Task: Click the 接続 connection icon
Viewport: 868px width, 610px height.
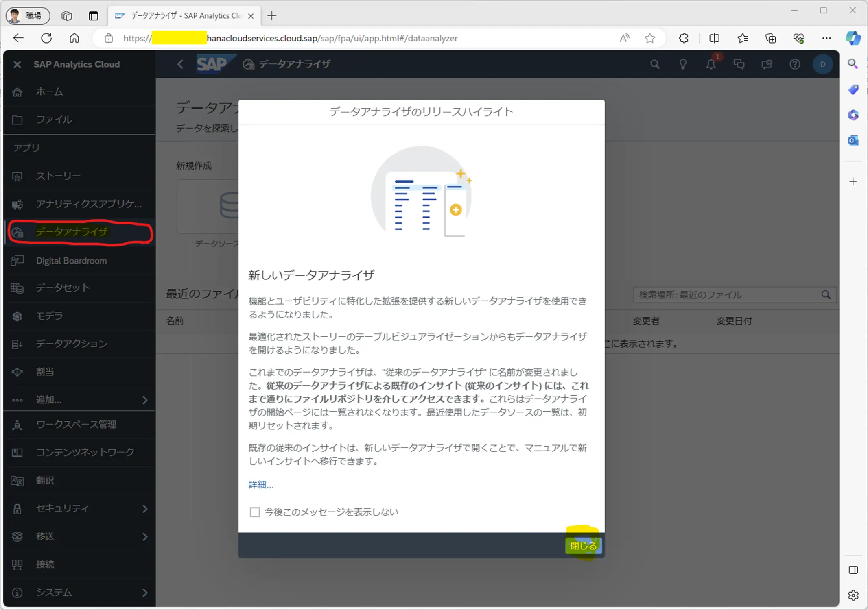Action: [17, 564]
